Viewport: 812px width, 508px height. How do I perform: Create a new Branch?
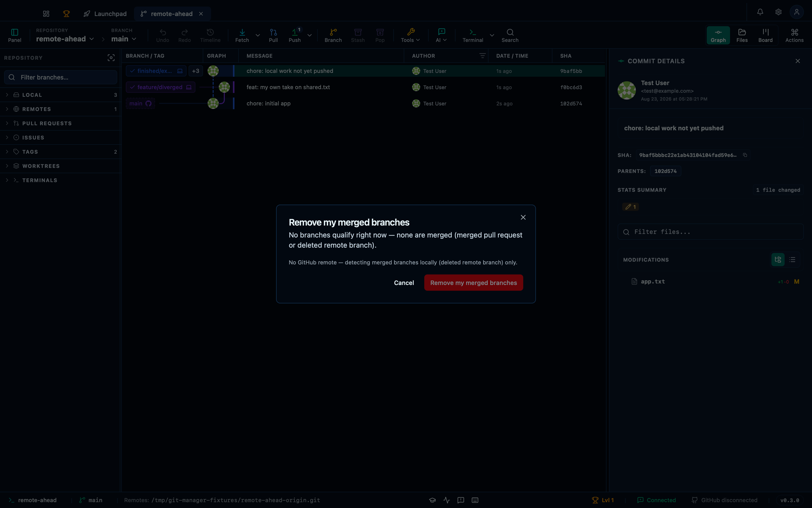click(333, 35)
